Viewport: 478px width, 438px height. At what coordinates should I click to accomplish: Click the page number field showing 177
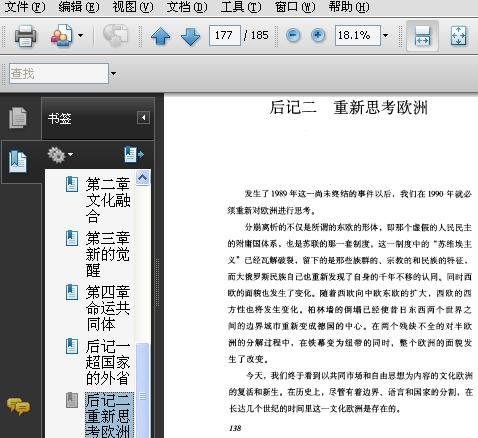(x=224, y=35)
